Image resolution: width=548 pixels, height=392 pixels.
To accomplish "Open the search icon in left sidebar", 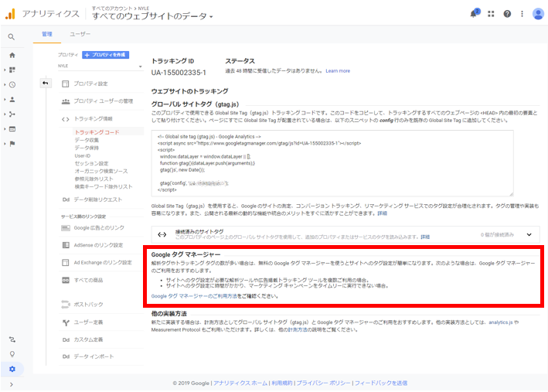I will tap(12, 36).
